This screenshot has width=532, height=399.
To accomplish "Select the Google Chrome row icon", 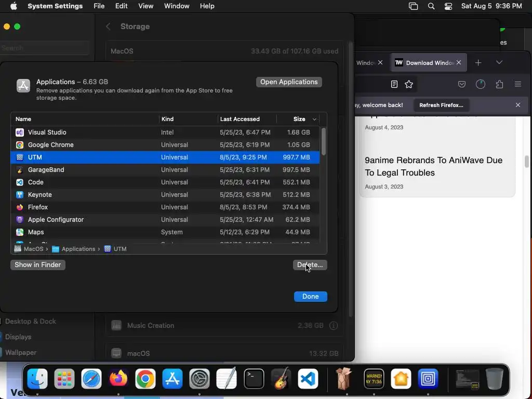I will coord(20,145).
